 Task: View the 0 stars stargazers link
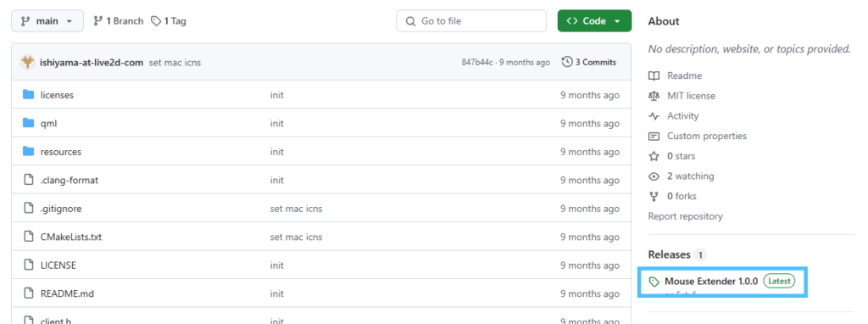681,156
